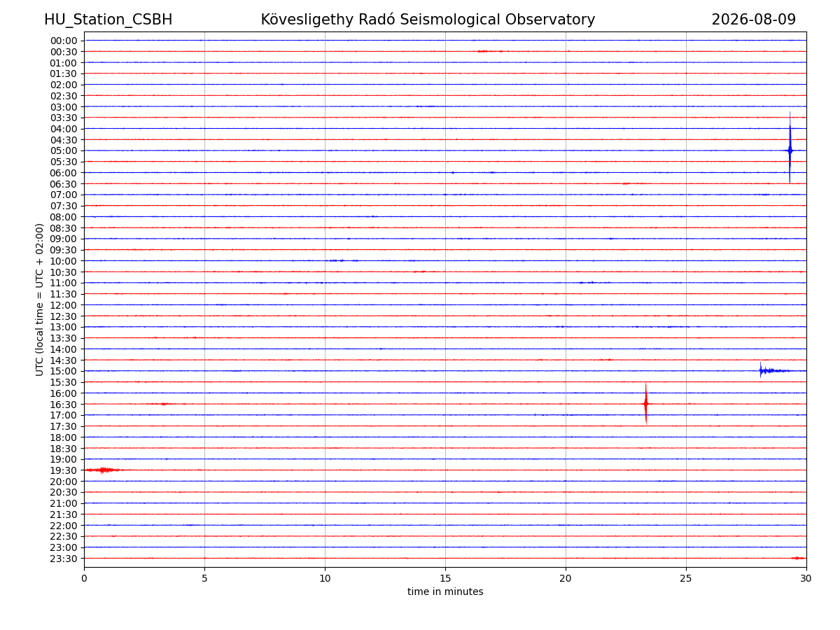Click the Kövesligethy Radó Seismological Observatory title
The image size is (840, 630).
pyautogui.click(x=428, y=20)
